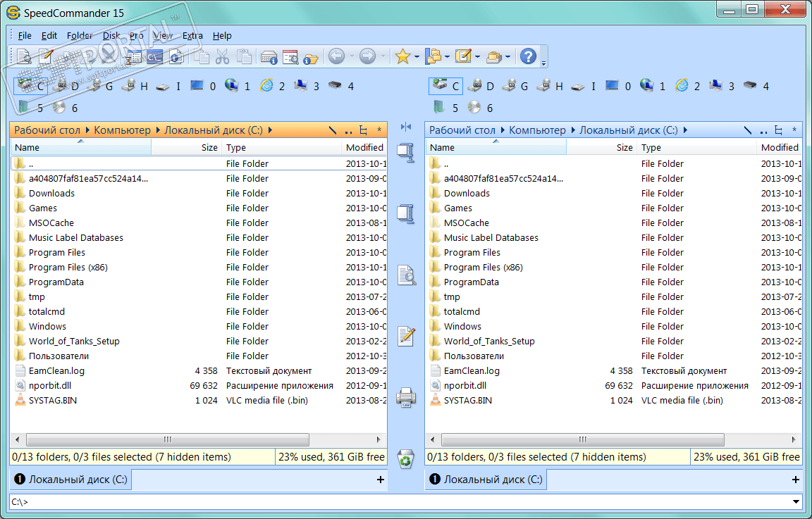Image resolution: width=812 pixels, height=519 pixels.
Task: Add a new tab in the left panel
Action: point(380,480)
